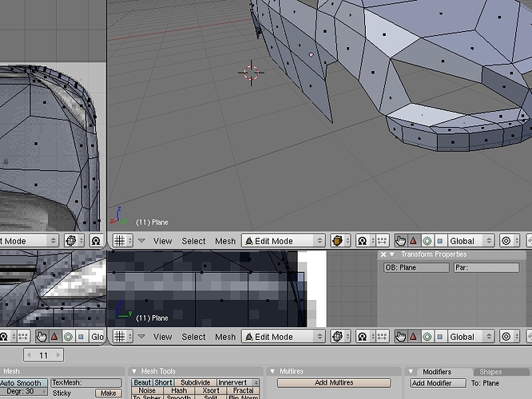Open window type selector in side view header
Screen dimensions: 532x399
pyautogui.click(x=122, y=337)
